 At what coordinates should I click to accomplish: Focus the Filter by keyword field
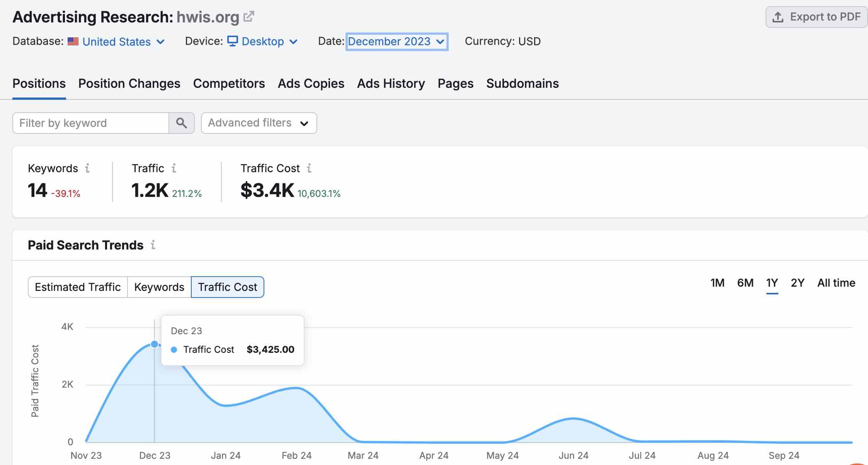pyautogui.click(x=91, y=123)
